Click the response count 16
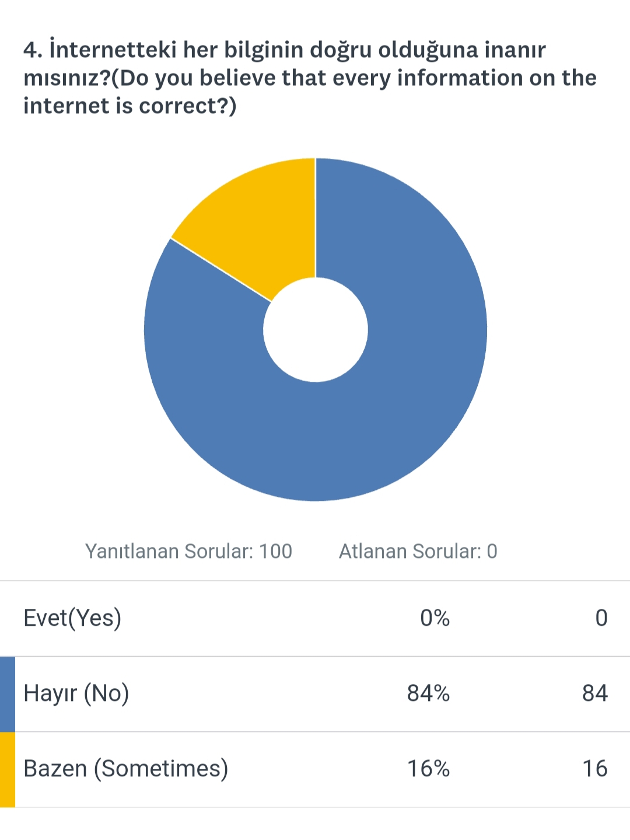The height and width of the screenshot is (840, 630). (594, 769)
